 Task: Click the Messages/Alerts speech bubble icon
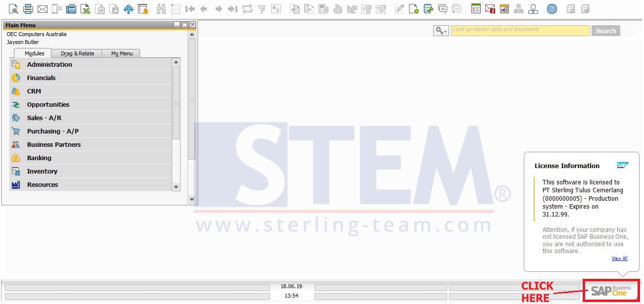[443, 9]
